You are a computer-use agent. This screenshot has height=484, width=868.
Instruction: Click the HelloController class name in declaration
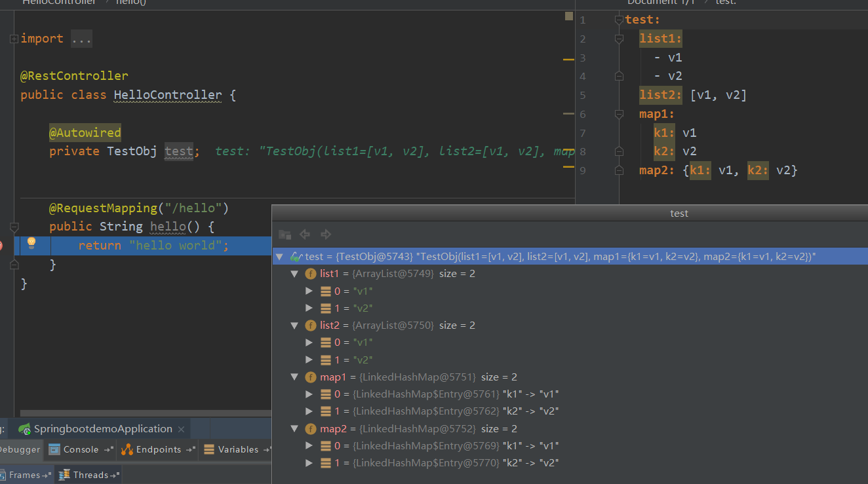click(x=168, y=95)
